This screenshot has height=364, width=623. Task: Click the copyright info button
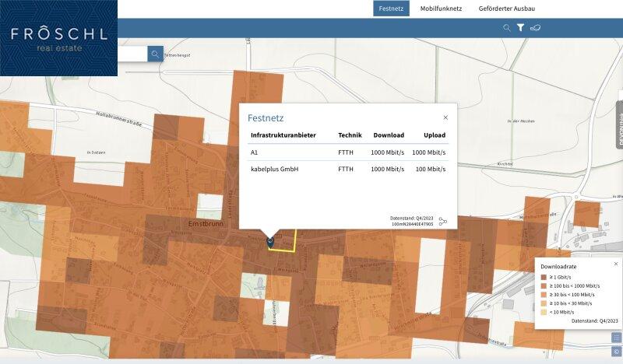(x=616, y=352)
